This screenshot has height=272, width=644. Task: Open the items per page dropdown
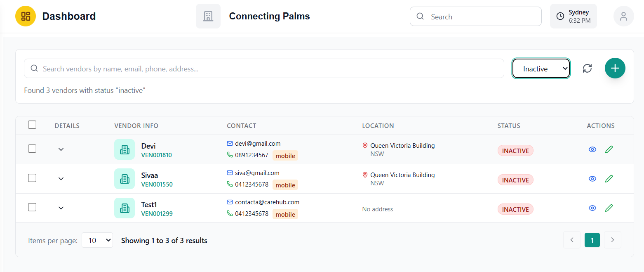tap(97, 240)
